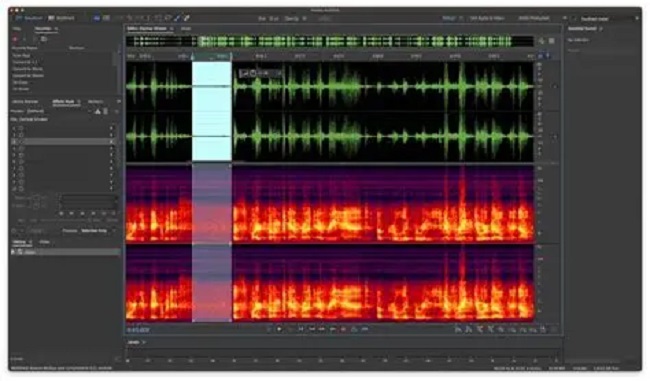Click Zoom Out Time icon
The height and width of the screenshot is (381, 650).
490,330
